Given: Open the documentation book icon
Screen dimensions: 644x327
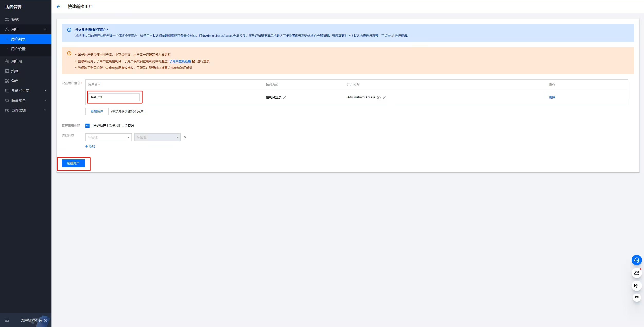Looking at the screenshot, I should point(637,286).
